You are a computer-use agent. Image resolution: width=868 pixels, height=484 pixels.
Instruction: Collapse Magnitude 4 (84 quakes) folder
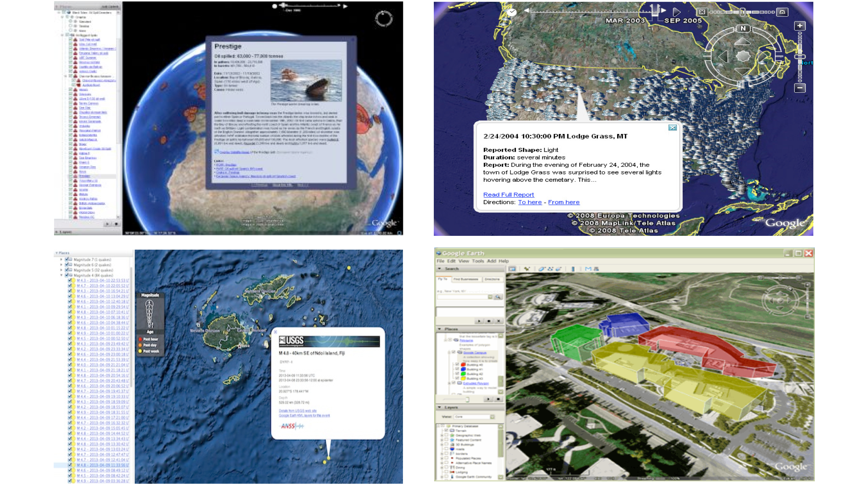tap(61, 275)
